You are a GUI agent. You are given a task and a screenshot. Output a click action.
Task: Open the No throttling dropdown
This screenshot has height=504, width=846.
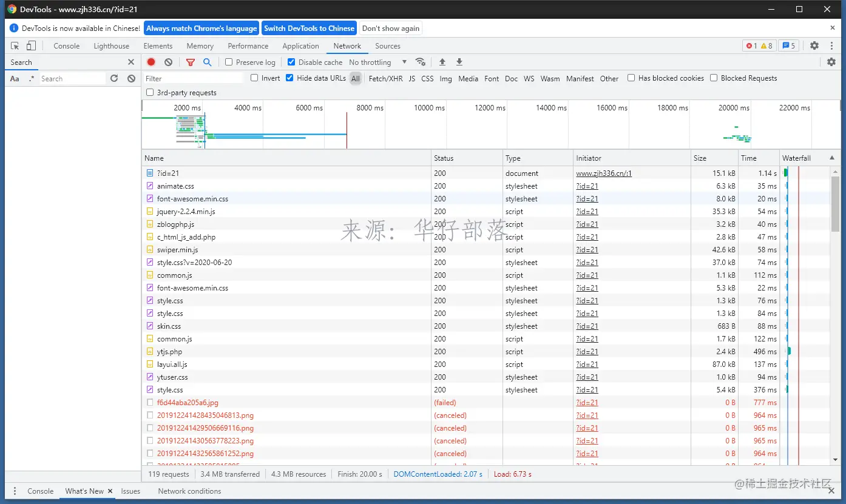(377, 62)
